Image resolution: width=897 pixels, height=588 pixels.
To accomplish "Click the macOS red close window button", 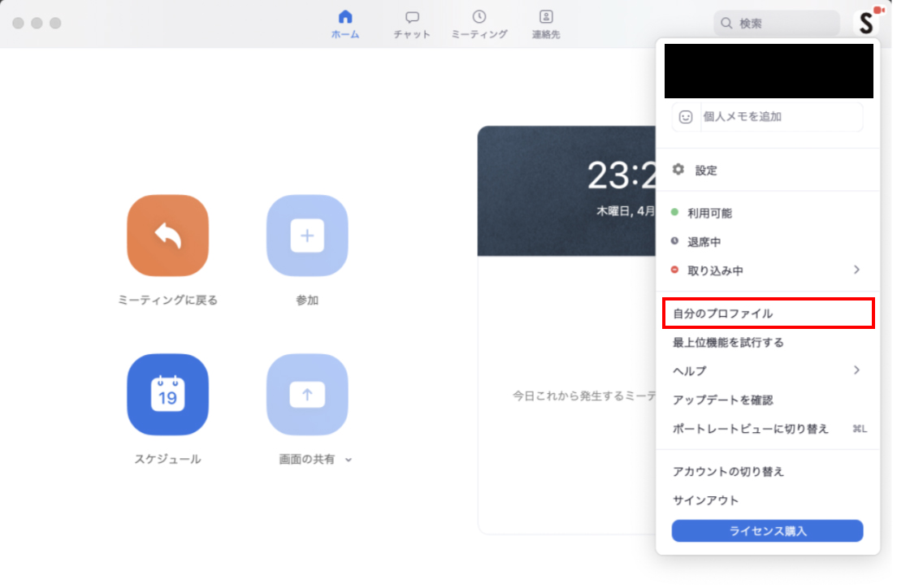I will tap(19, 23).
